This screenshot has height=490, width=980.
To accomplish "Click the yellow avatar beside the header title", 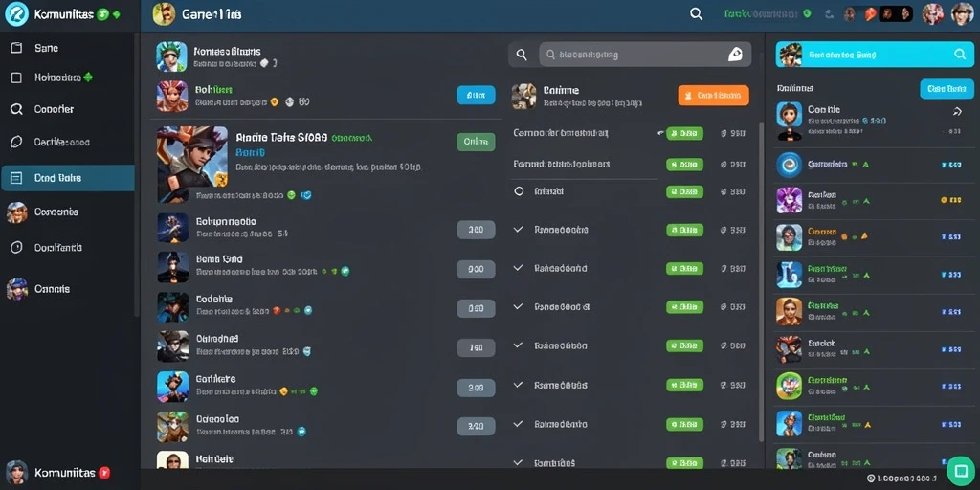I will tap(164, 13).
